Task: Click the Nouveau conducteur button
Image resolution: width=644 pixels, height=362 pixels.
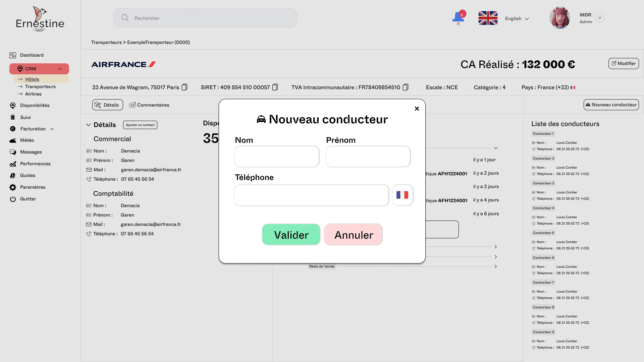Action: (611, 105)
